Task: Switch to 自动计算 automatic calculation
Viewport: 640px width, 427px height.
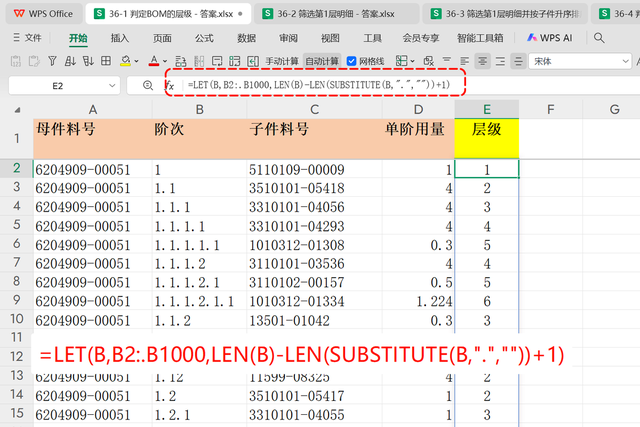Action: click(x=322, y=61)
